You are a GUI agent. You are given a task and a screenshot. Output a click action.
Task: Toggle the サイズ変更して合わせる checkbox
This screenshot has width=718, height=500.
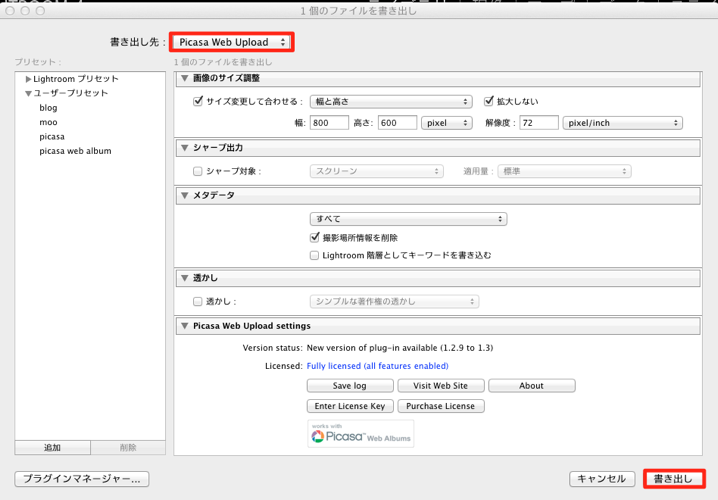click(198, 101)
